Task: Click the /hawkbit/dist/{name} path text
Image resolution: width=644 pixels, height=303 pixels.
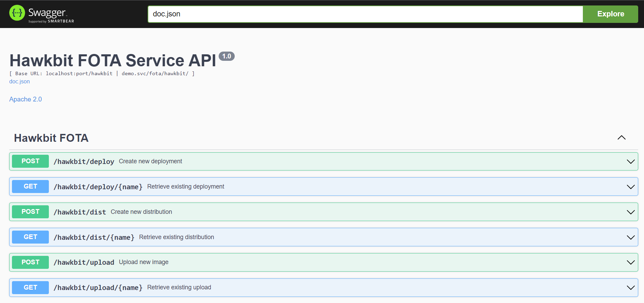Action: click(x=94, y=237)
